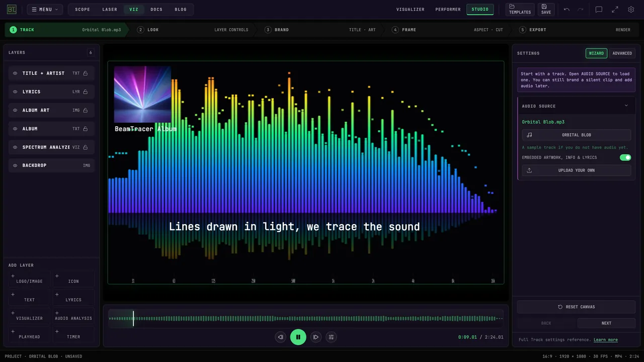Unlock the Title + Artist layer
This screenshot has height=362, width=644.
86,73
